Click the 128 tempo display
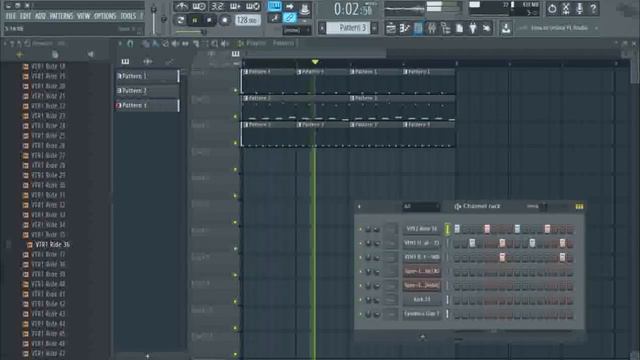640x360 pixels. point(247,20)
